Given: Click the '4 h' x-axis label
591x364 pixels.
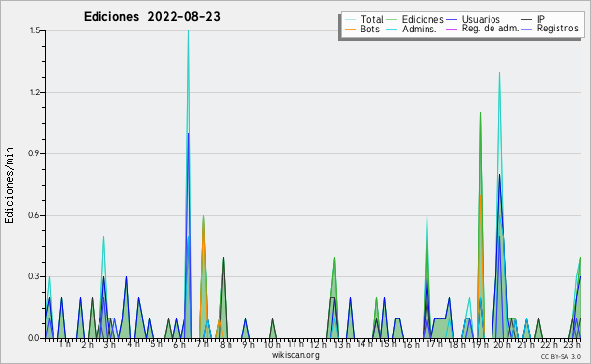Looking at the screenshot, I should tap(133, 344).
